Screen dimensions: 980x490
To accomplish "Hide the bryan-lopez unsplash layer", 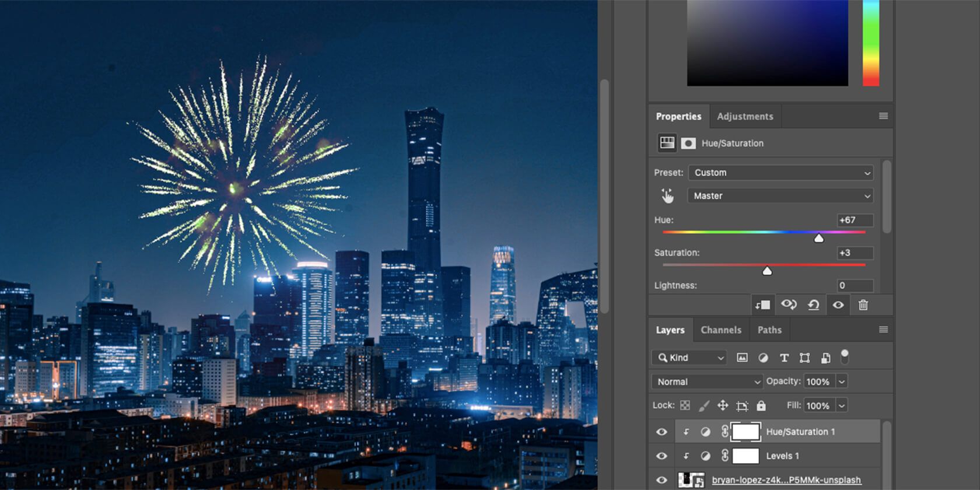I will [661, 480].
